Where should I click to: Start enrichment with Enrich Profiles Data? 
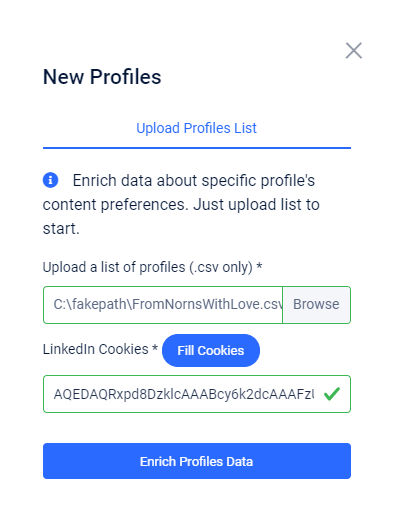tap(197, 461)
